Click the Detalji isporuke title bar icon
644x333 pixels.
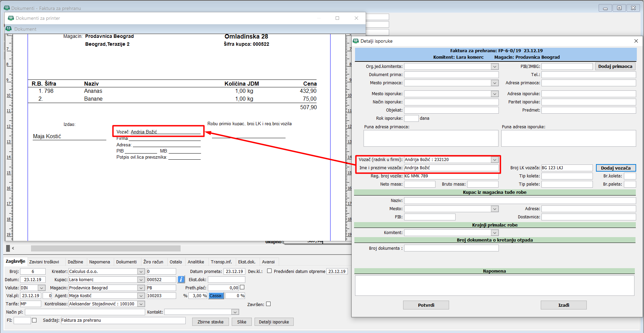point(356,41)
